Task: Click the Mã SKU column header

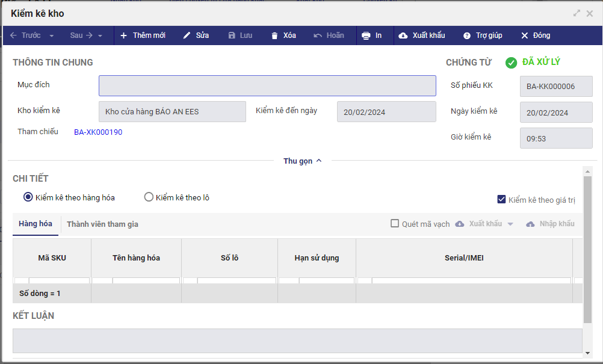Action: [x=52, y=258]
